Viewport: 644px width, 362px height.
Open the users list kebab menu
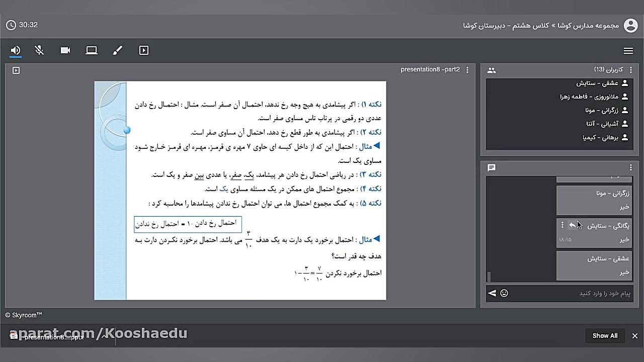(631, 70)
